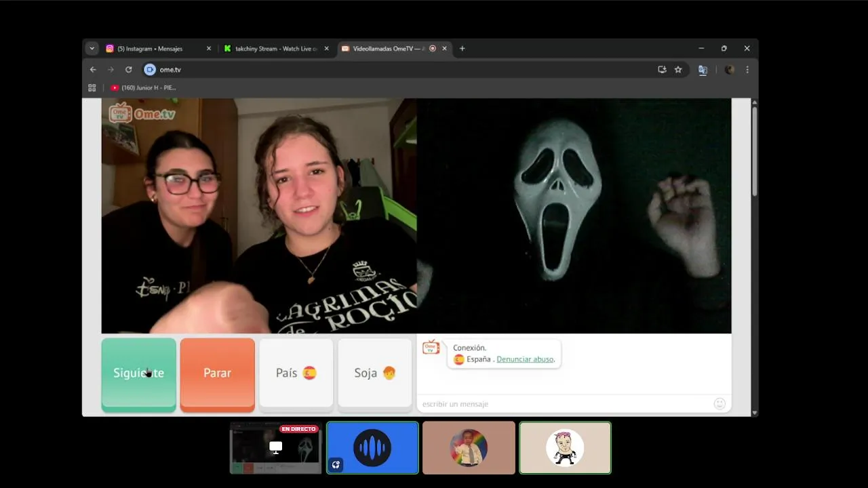Click the page vertical scrollbar

click(754, 152)
